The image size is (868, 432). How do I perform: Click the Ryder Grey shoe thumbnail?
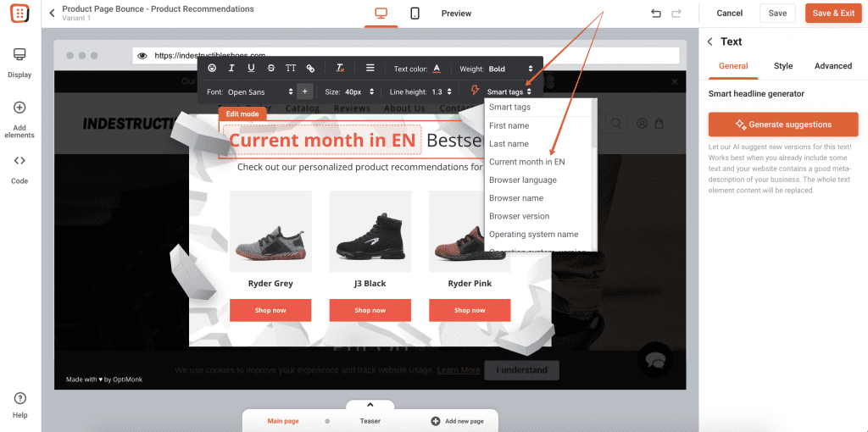[270, 231]
